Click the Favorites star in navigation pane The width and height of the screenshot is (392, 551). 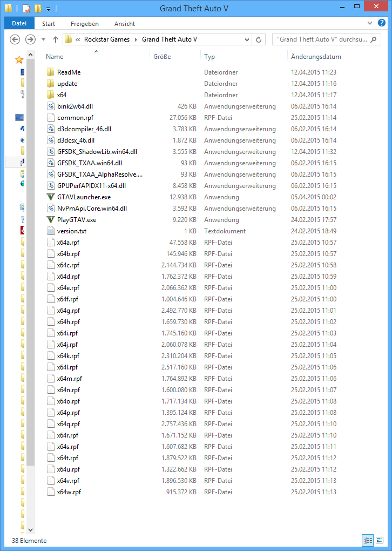pyautogui.click(x=19, y=60)
